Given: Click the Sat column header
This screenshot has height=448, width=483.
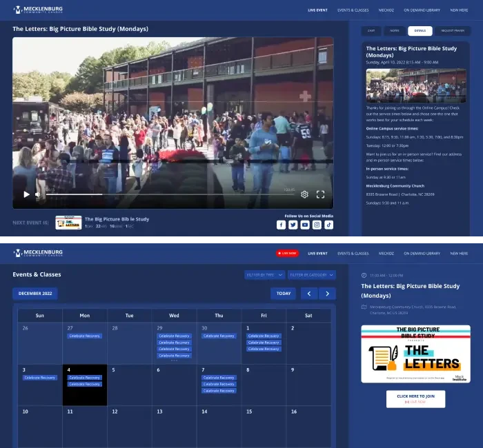Looking at the screenshot, I should click(308, 316).
